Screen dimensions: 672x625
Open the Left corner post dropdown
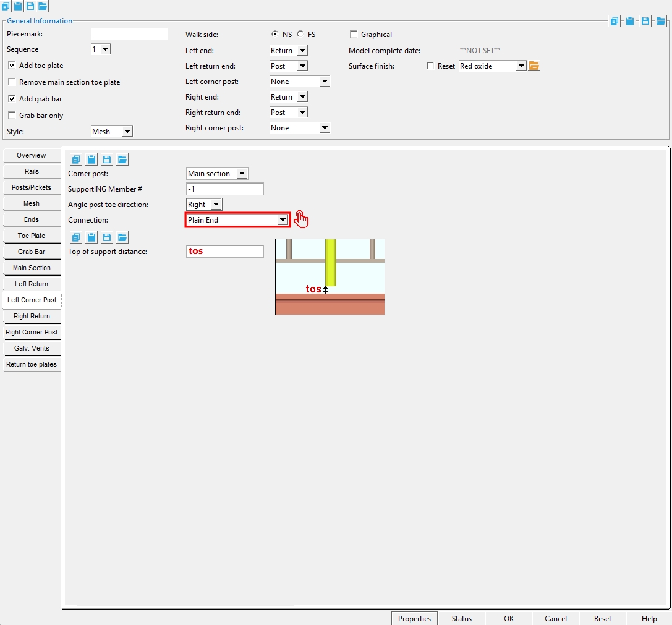click(325, 81)
